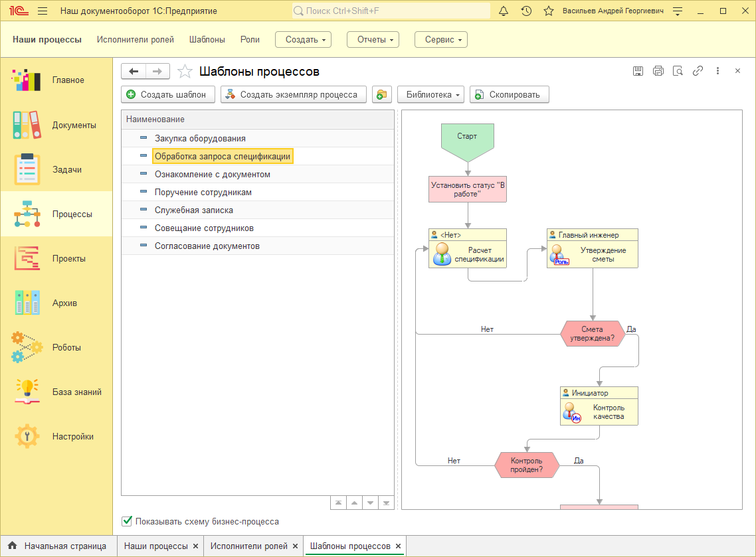Open the Настройки section
The width and height of the screenshot is (756, 557).
56,437
